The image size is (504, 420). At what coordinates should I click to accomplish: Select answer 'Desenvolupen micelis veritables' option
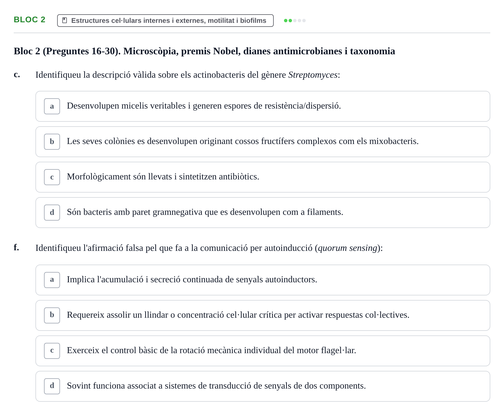(x=263, y=106)
